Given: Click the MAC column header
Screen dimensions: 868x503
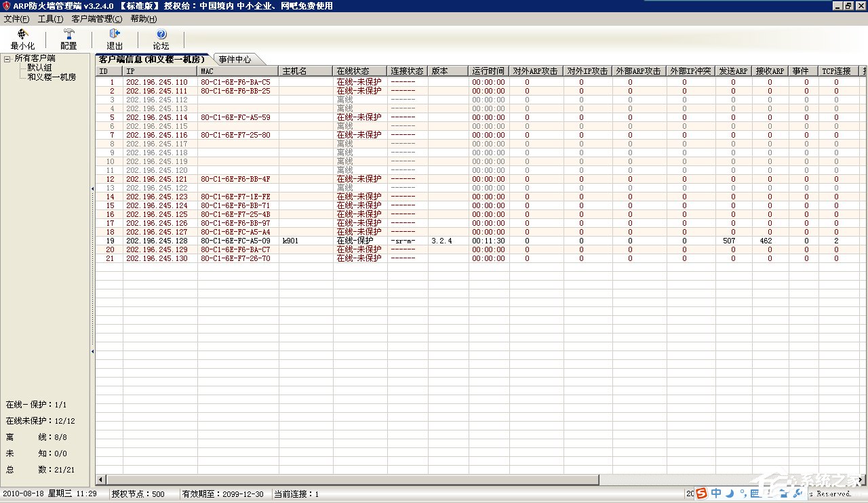Looking at the screenshot, I should point(237,71).
